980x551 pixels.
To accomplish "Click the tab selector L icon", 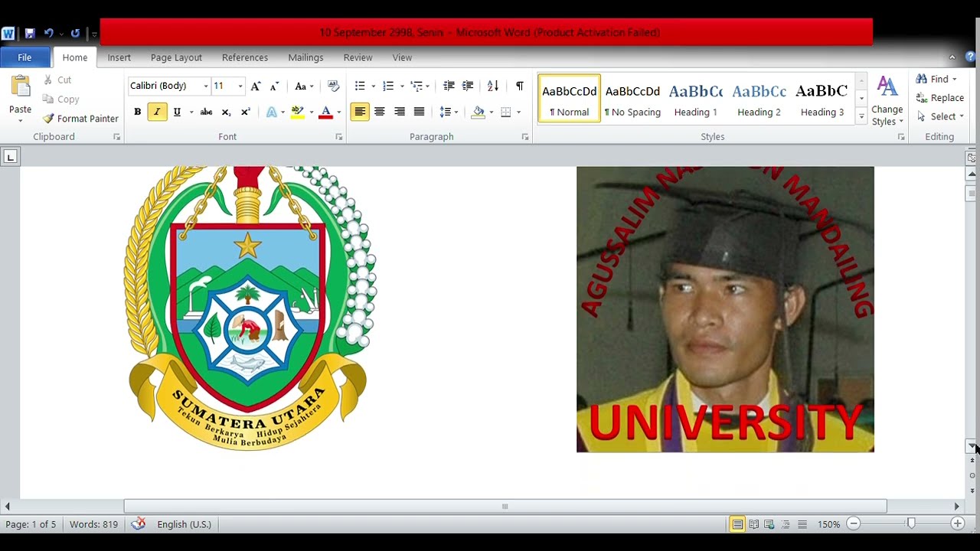I will (x=10, y=157).
